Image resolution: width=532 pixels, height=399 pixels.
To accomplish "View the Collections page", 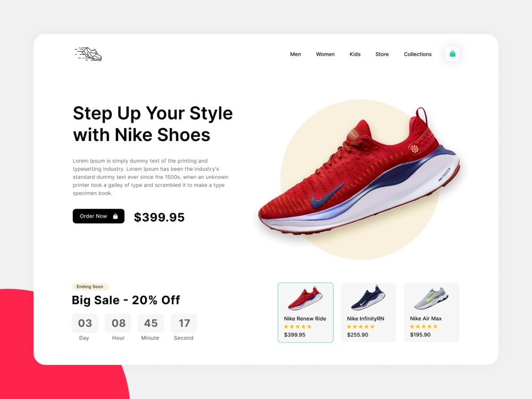I will (418, 54).
